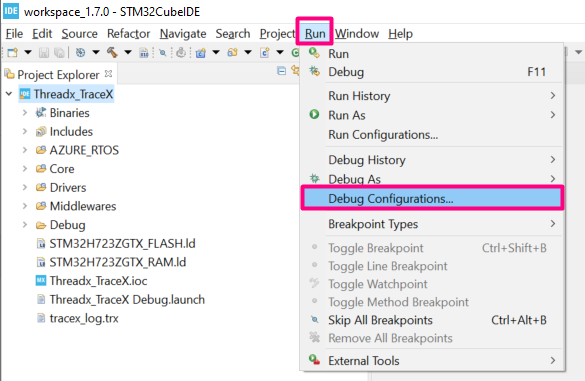Screen dimensions: 585x381
Task: Select the Threadx_TraceX project
Action: 73,94
